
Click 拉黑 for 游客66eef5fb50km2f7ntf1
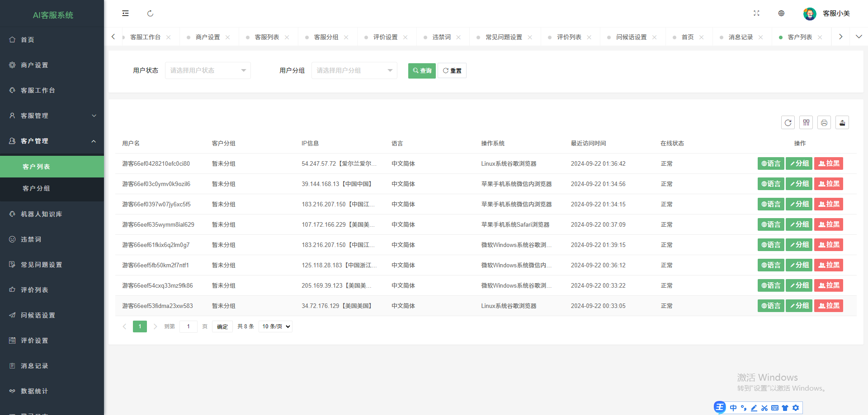click(x=829, y=265)
